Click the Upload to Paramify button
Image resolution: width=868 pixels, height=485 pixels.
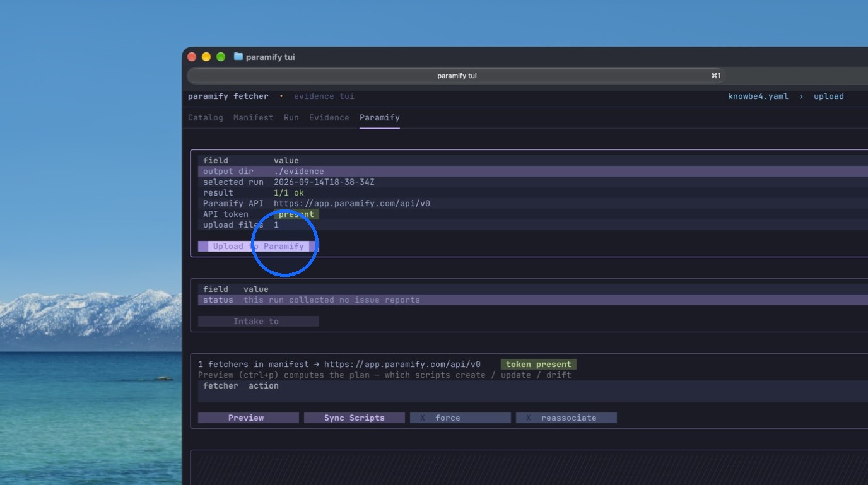tap(259, 247)
